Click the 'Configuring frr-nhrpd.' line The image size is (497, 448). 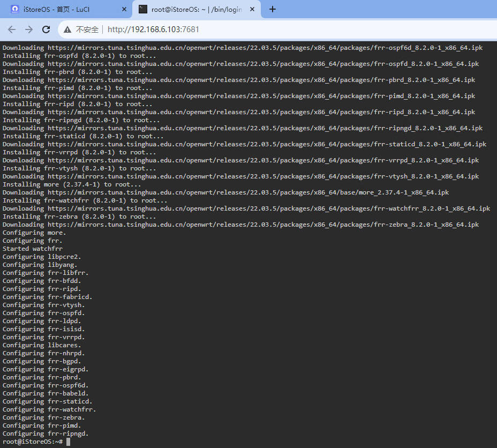tap(44, 353)
